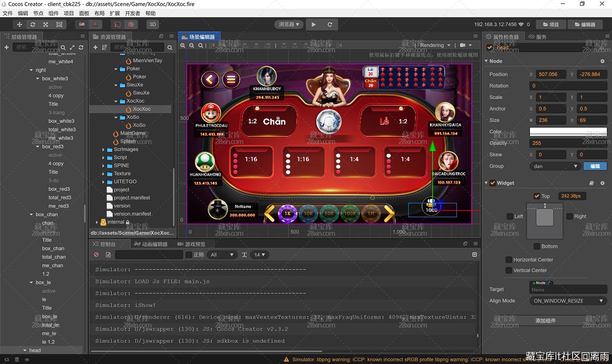Select the rect transform tool

59,24
